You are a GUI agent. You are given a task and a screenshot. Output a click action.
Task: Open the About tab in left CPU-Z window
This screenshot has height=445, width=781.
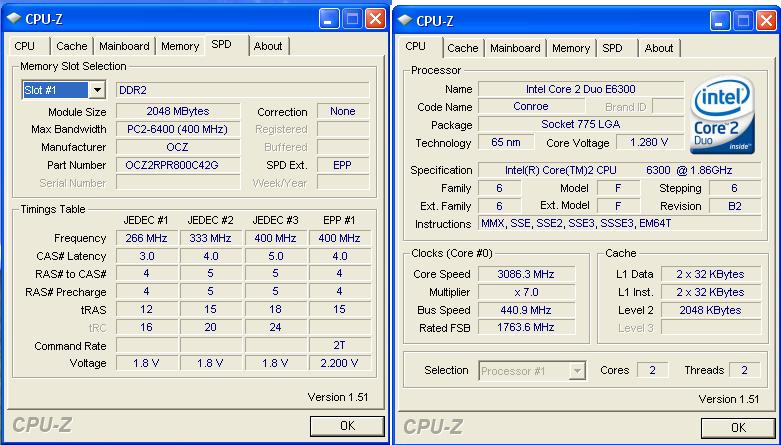[268, 46]
